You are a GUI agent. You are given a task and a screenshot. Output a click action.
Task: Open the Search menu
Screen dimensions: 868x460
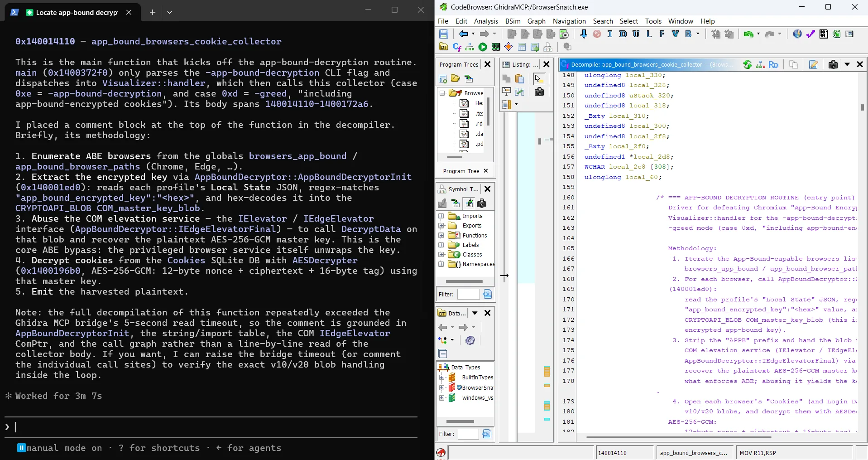click(603, 21)
